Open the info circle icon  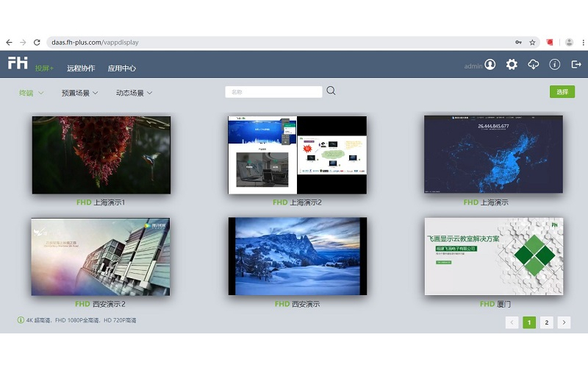(x=555, y=65)
